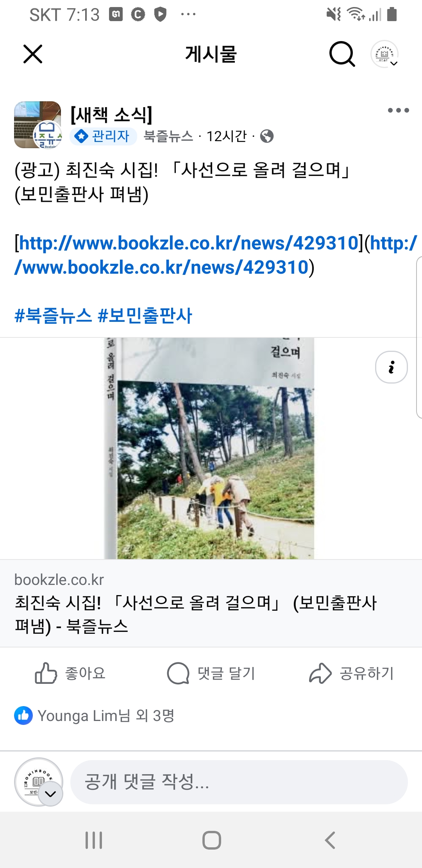
Task: Open the bookzle.co.kr/news/429310 link in post text
Action: [188, 243]
